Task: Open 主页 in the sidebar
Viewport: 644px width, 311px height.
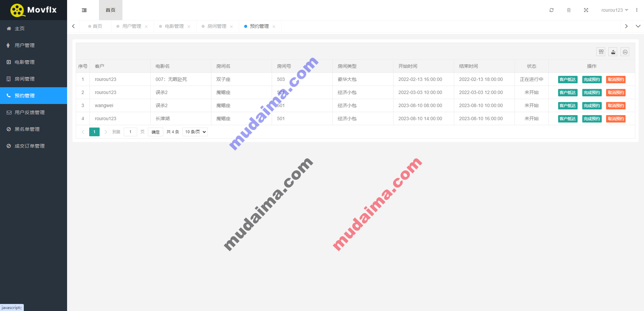Action: click(34, 29)
